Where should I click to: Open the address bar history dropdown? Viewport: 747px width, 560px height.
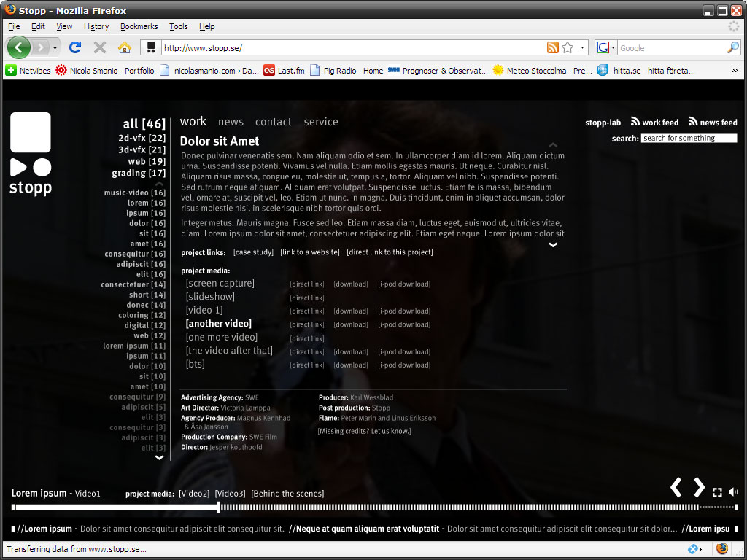(x=582, y=47)
